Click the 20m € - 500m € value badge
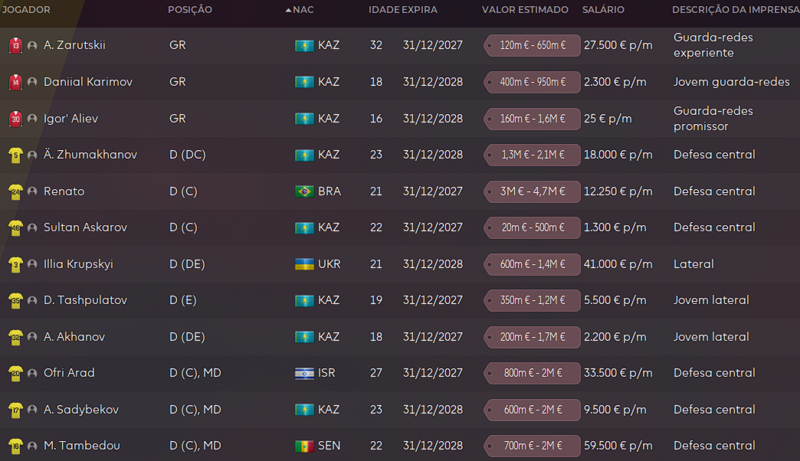This screenshot has width=800, height=461. [532, 228]
